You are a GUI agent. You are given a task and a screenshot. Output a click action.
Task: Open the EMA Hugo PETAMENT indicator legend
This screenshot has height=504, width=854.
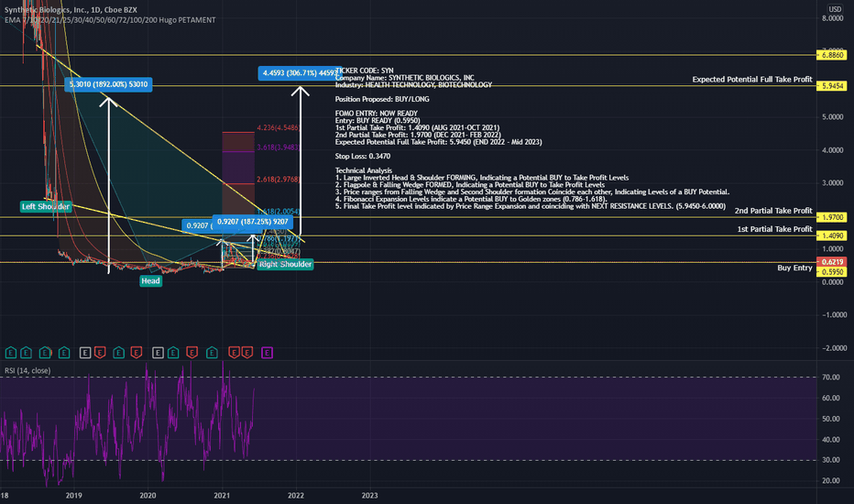[110, 20]
